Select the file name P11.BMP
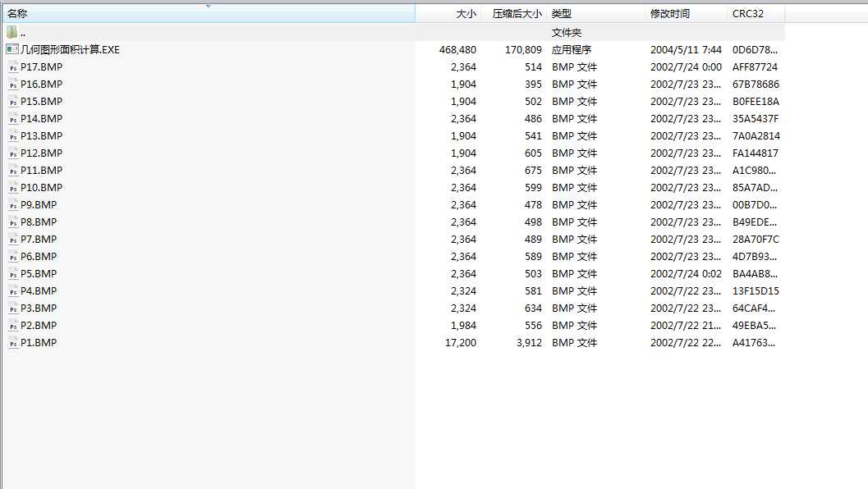The width and height of the screenshot is (868, 489). tap(42, 171)
